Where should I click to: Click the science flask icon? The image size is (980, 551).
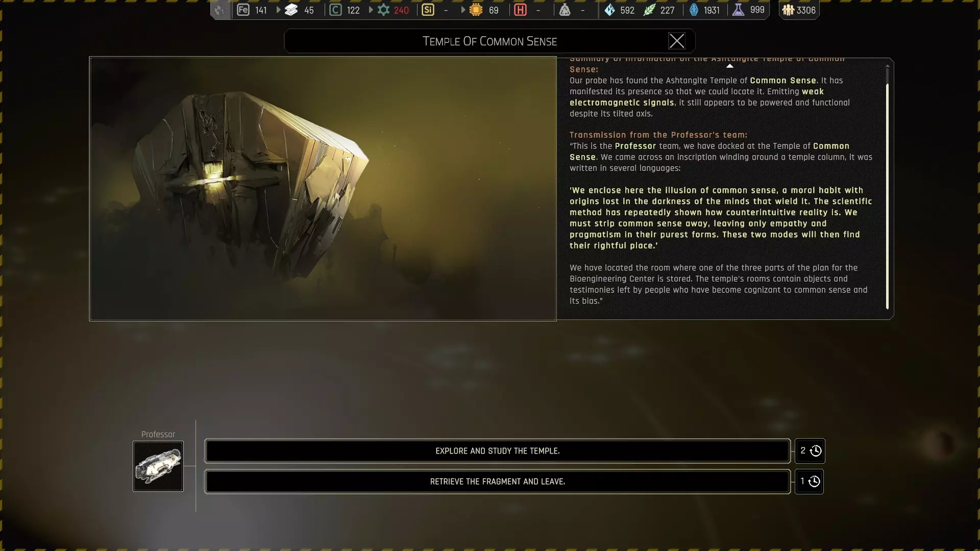[738, 10]
